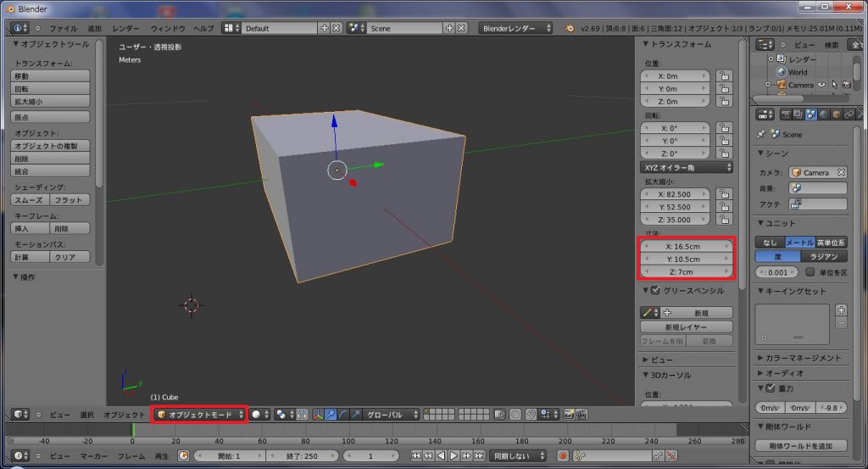Select radians as the rotation unit
Screen dimensions: 868x469
click(824, 256)
